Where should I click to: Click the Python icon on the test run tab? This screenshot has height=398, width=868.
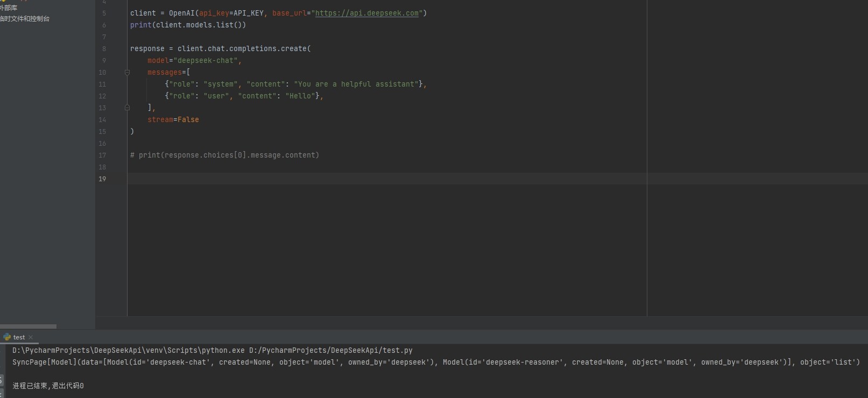click(x=7, y=337)
